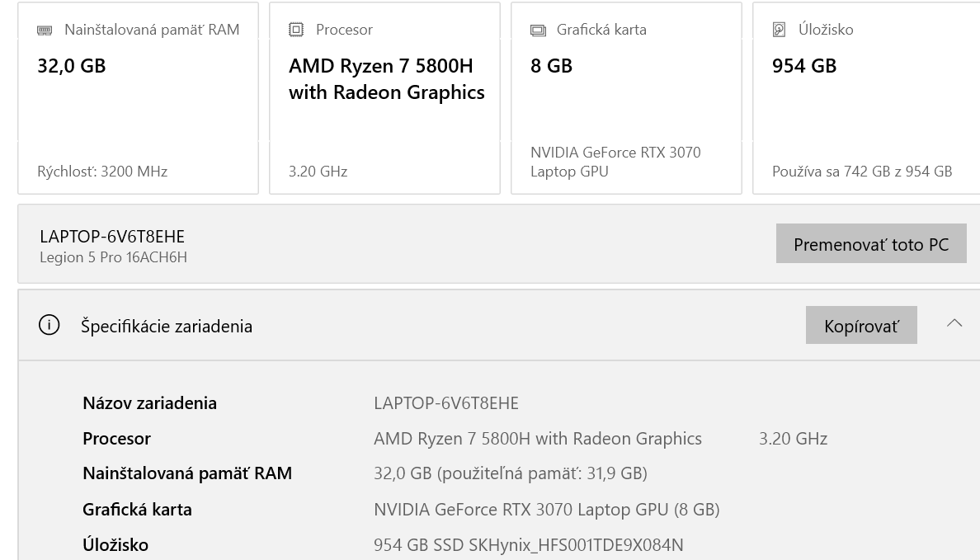Click the Špecifikácie zariadenia header title

click(x=167, y=326)
